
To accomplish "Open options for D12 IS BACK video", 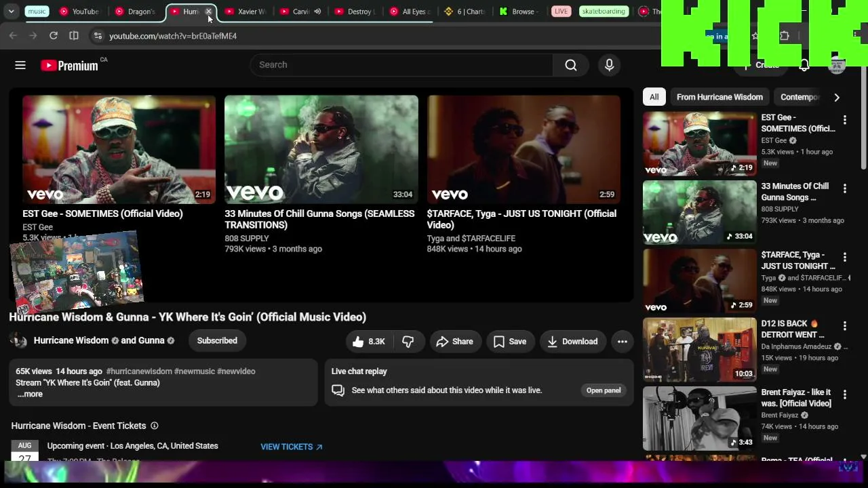I will click(845, 326).
